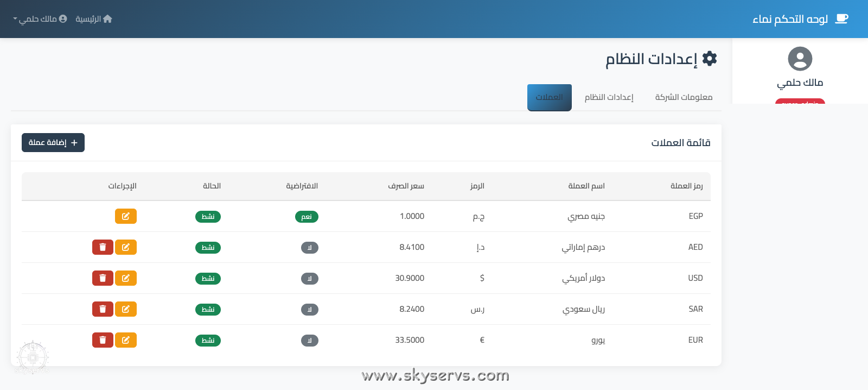
Task: Click the sidebar user avatar icon
Action: 800,59
